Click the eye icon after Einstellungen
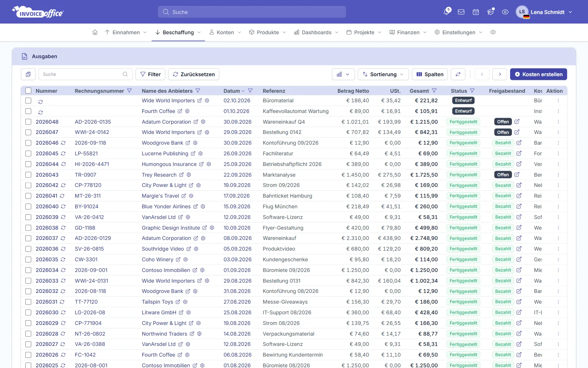The image size is (588, 368). click(493, 32)
